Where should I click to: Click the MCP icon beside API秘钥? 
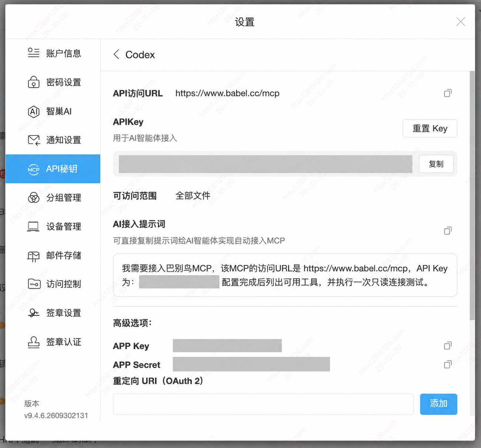tap(34, 169)
